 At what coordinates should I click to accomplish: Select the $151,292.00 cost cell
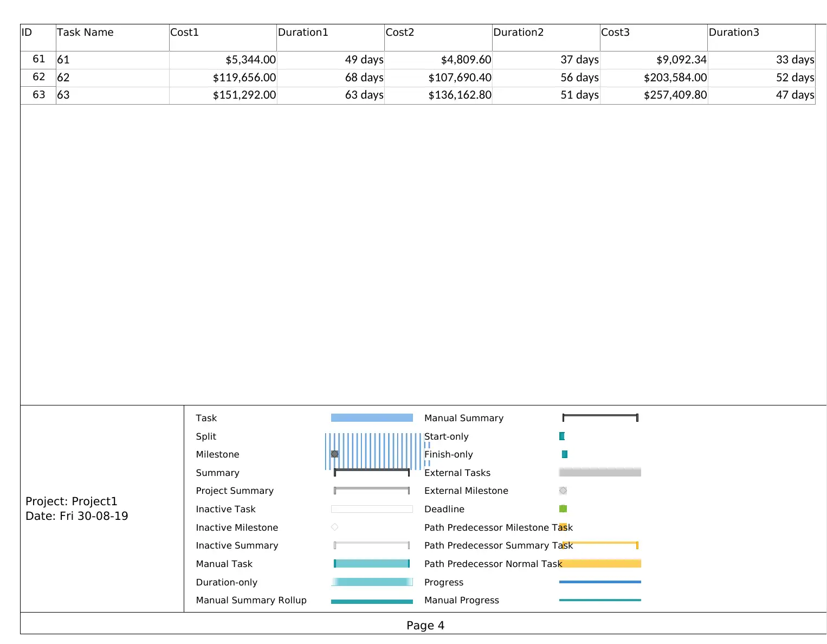click(x=223, y=95)
